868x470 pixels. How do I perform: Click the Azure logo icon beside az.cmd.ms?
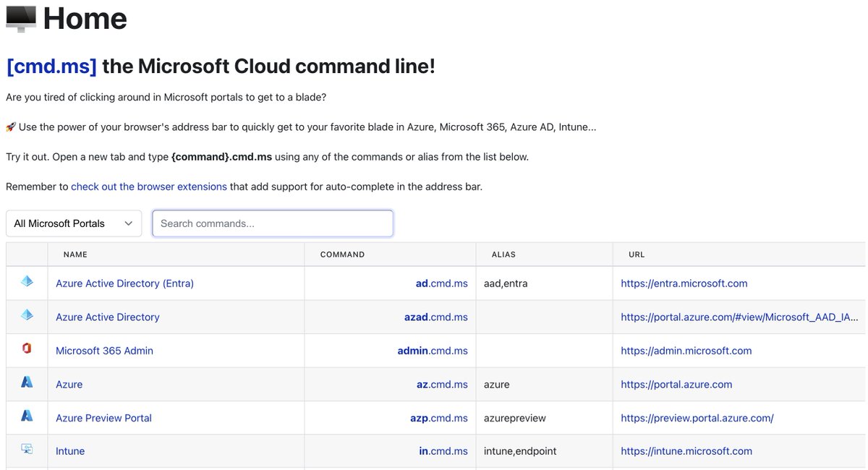[x=27, y=382]
